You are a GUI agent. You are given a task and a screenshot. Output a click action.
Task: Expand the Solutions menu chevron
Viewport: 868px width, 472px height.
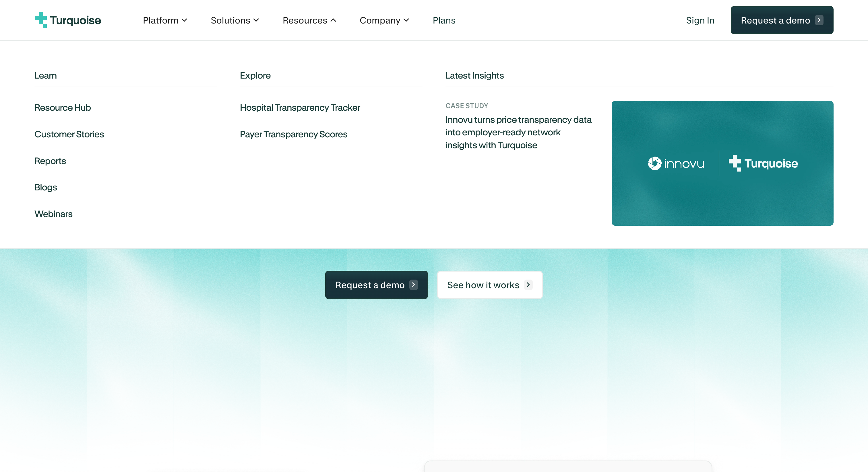tap(256, 20)
